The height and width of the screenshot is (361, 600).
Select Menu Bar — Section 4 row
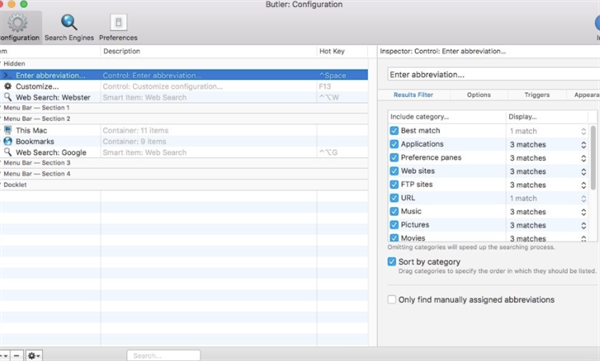coord(184,174)
